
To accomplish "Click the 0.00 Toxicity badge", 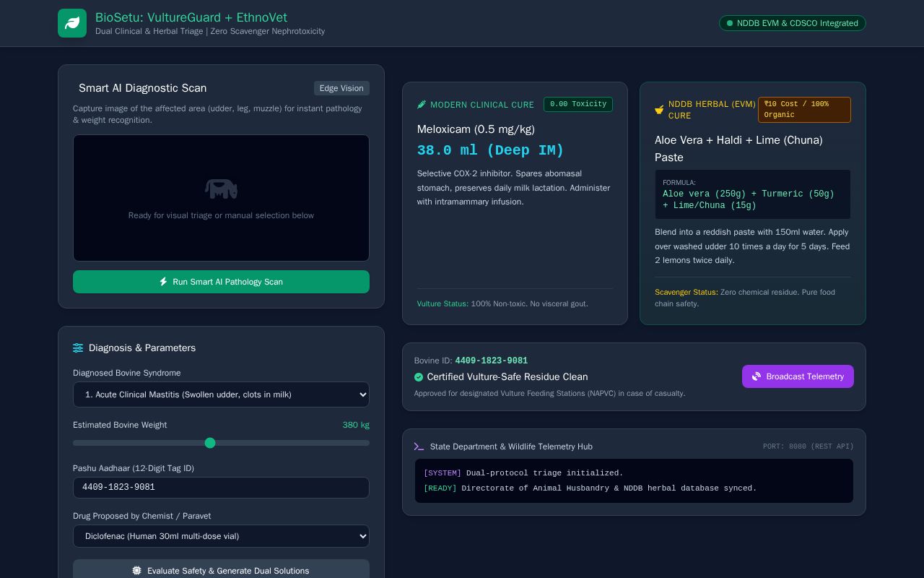I will 578,105.
